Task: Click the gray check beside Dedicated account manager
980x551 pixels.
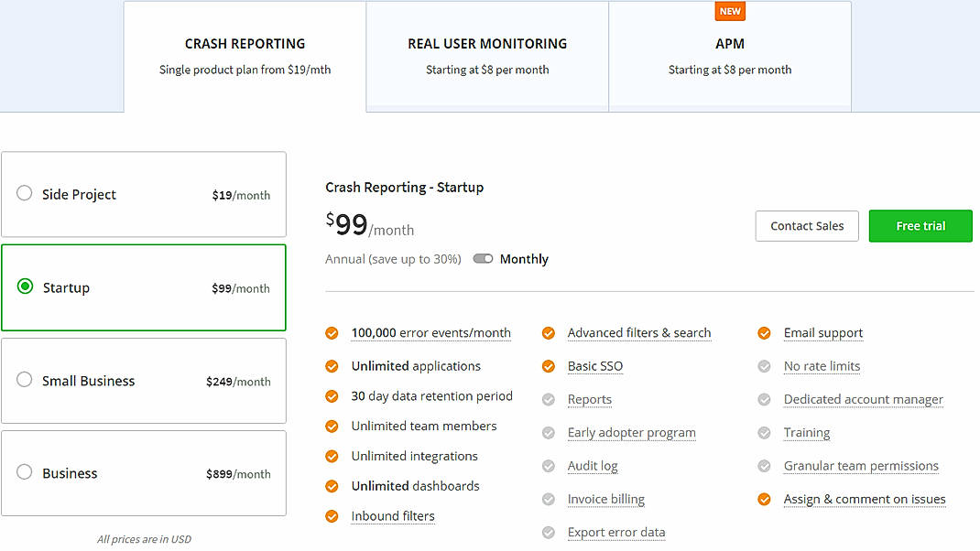Action: (764, 399)
